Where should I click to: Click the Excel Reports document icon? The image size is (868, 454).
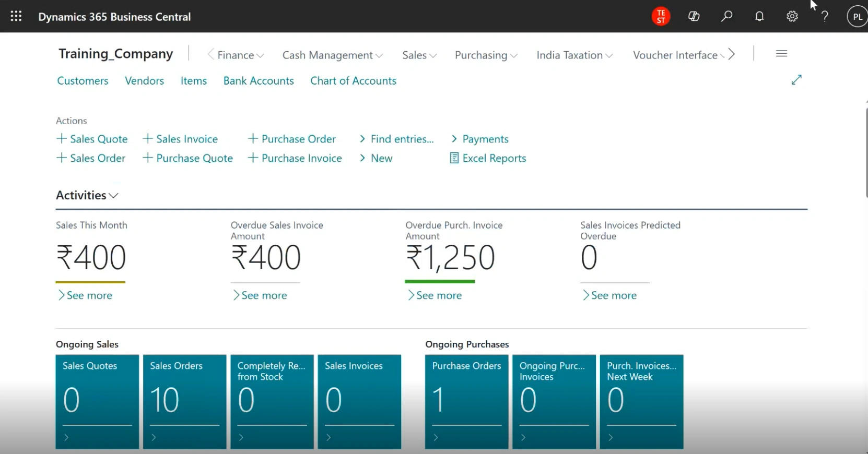454,158
